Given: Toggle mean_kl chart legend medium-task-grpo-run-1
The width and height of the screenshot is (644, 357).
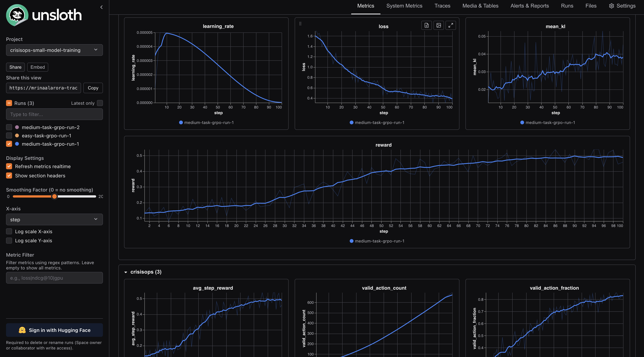Looking at the screenshot, I should coord(547,123).
